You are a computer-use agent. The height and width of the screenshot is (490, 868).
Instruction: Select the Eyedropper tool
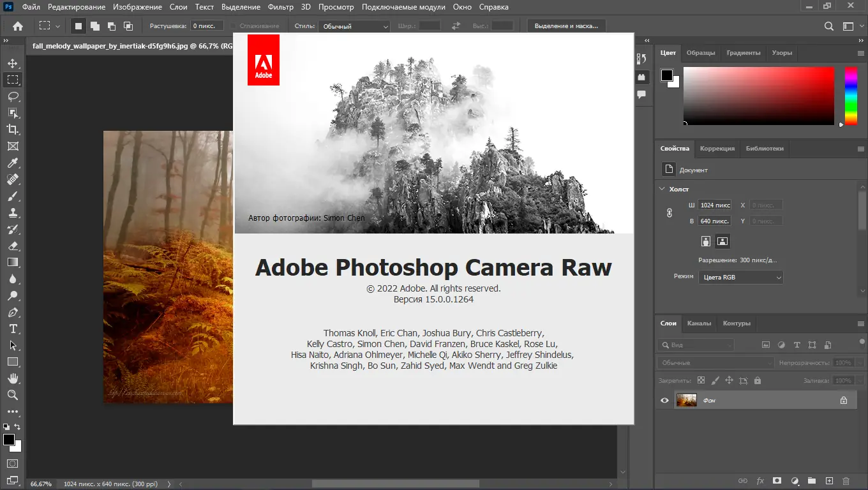(x=12, y=163)
